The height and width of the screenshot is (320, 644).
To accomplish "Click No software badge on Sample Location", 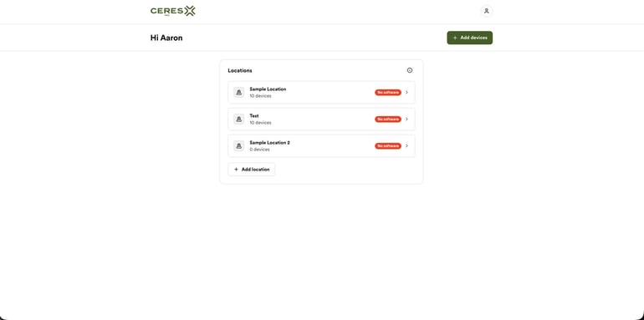I will click(x=388, y=92).
